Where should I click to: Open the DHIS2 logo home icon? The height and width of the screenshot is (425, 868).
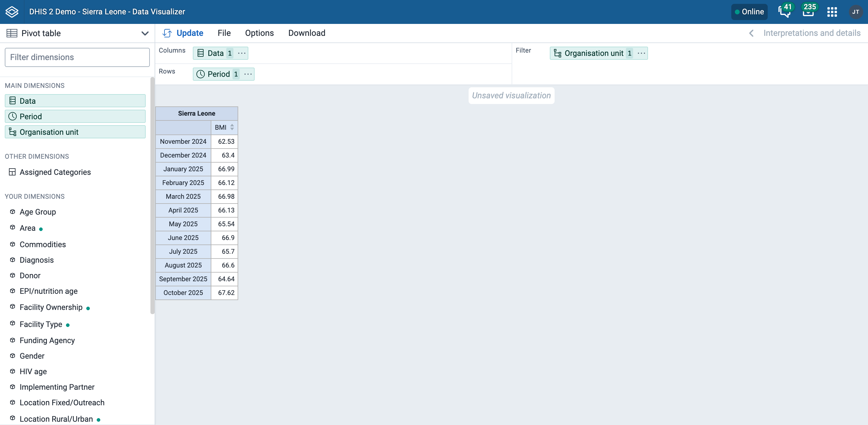tap(12, 11)
